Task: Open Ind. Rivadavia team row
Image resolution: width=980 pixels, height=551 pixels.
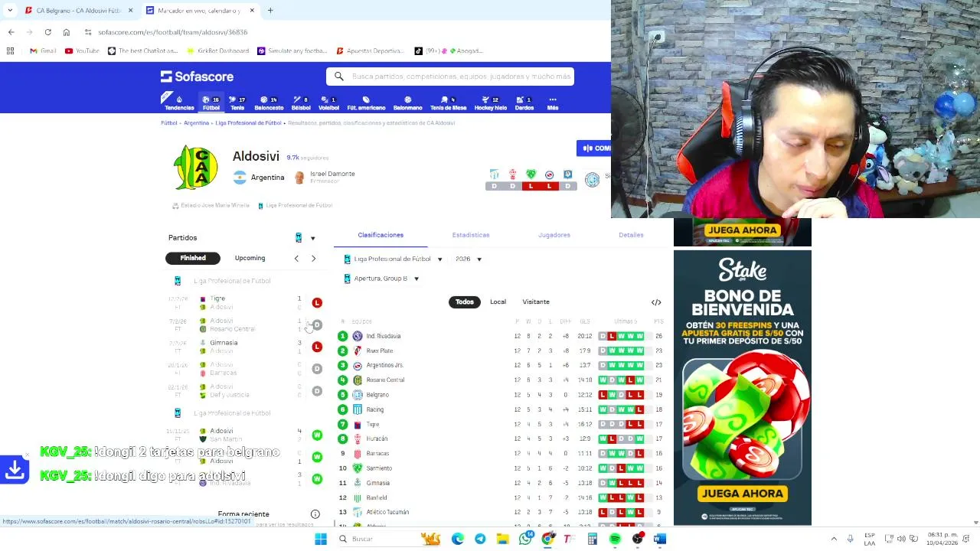Action: coord(501,336)
